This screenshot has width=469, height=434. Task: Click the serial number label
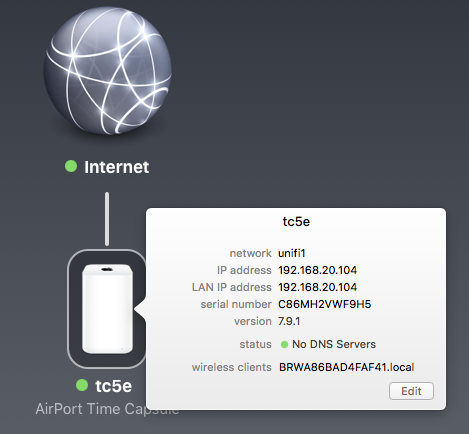pyautogui.click(x=236, y=304)
